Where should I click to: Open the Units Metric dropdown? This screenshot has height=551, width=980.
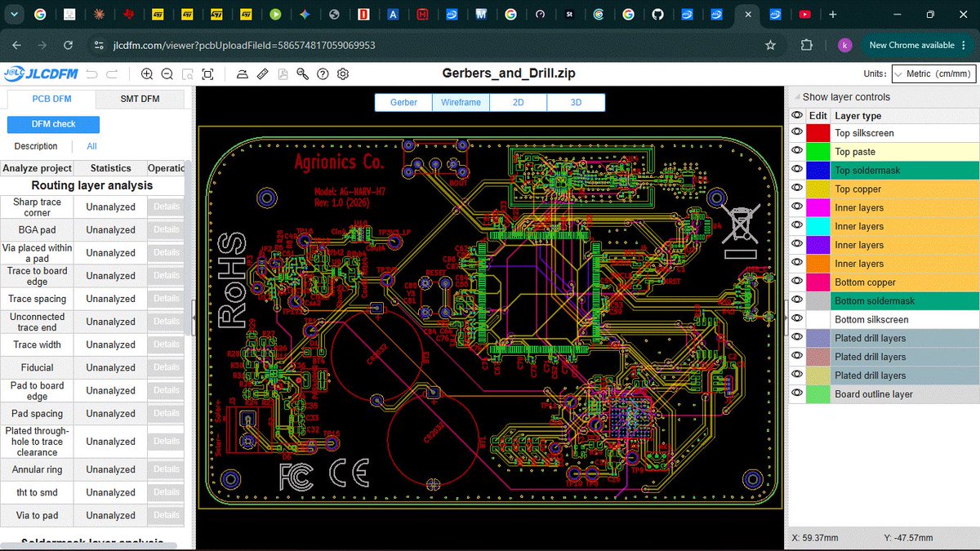point(933,73)
